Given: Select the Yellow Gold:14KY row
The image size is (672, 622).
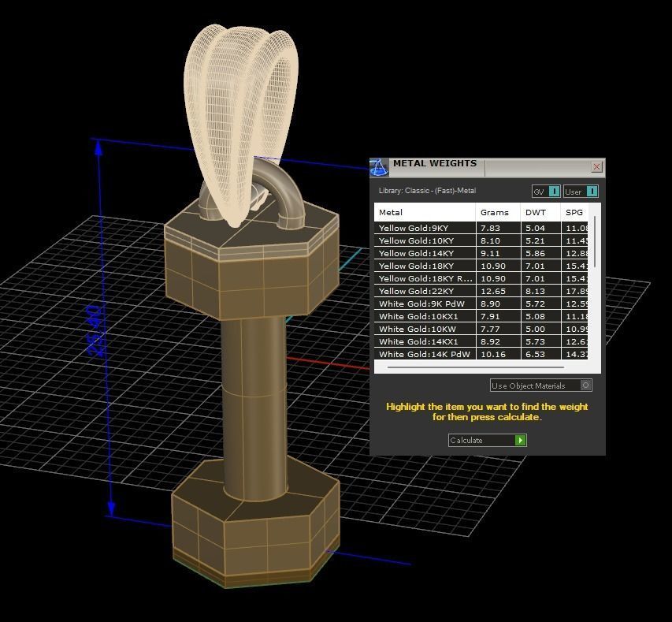Looking at the screenshot, I should 481,253.
